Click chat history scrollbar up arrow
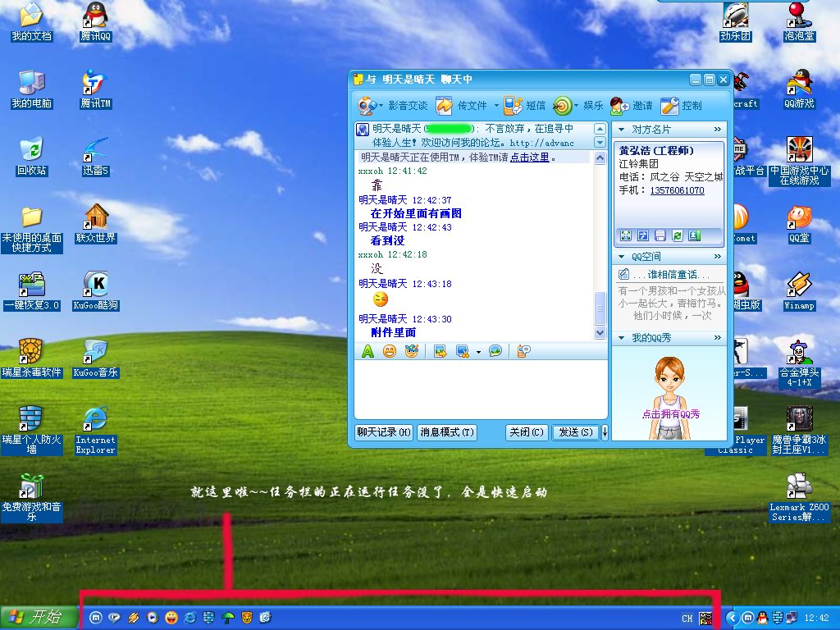The image size is (840, 630). click(600, 158)
